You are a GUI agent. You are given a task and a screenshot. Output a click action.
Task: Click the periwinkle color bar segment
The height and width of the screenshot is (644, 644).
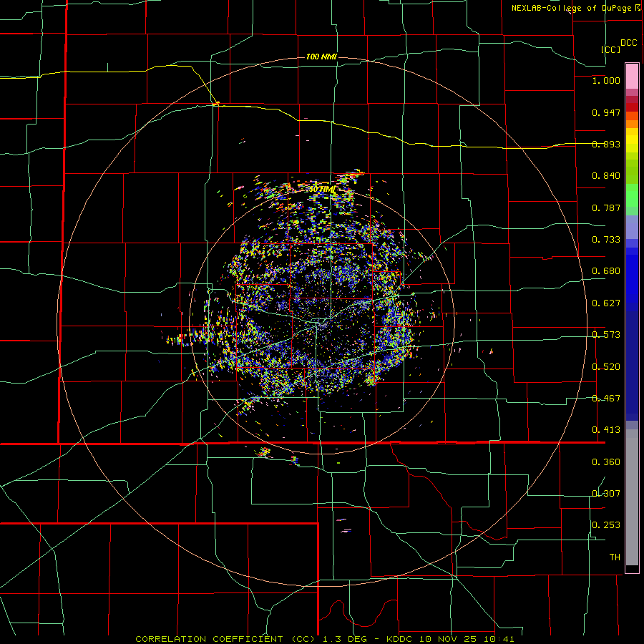click(632, 227)
